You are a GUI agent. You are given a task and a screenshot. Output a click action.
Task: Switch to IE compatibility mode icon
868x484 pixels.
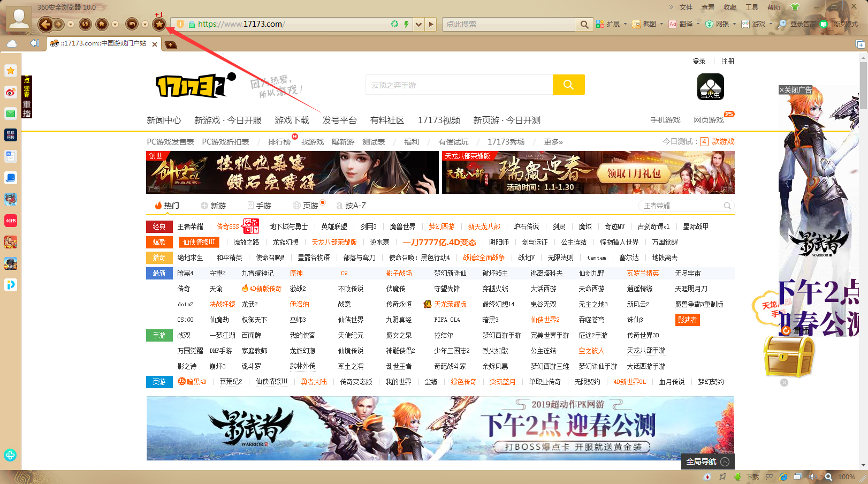point(783,477)
